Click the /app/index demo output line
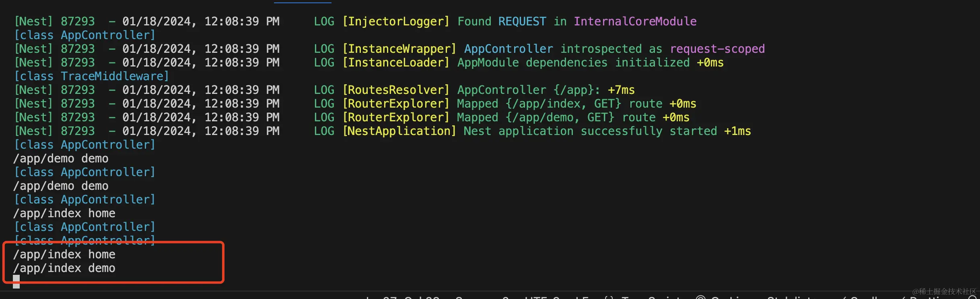This screenshot has height=299, width=980. click(x=64, y=268)
